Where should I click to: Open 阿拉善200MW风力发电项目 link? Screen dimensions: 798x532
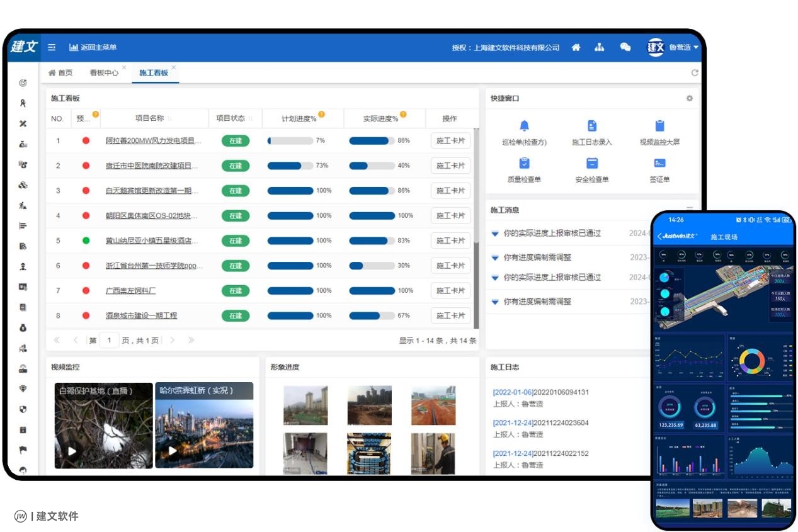pos(154,141)
